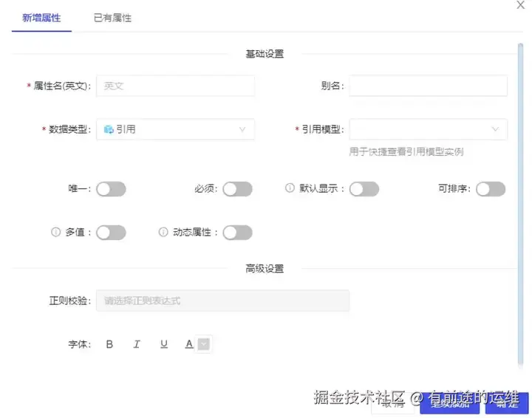This screenshot has height=418, width=532.
Task: Toggle the 动态属性 switch
Action: click(237, 233)
